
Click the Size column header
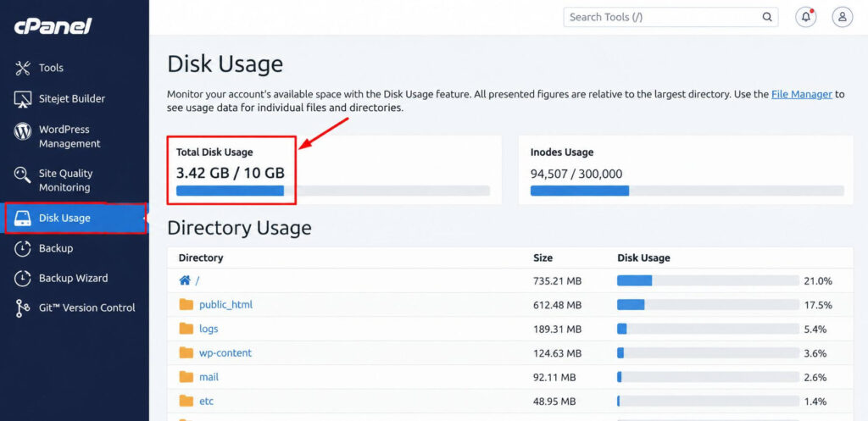[x=543, y=258]
